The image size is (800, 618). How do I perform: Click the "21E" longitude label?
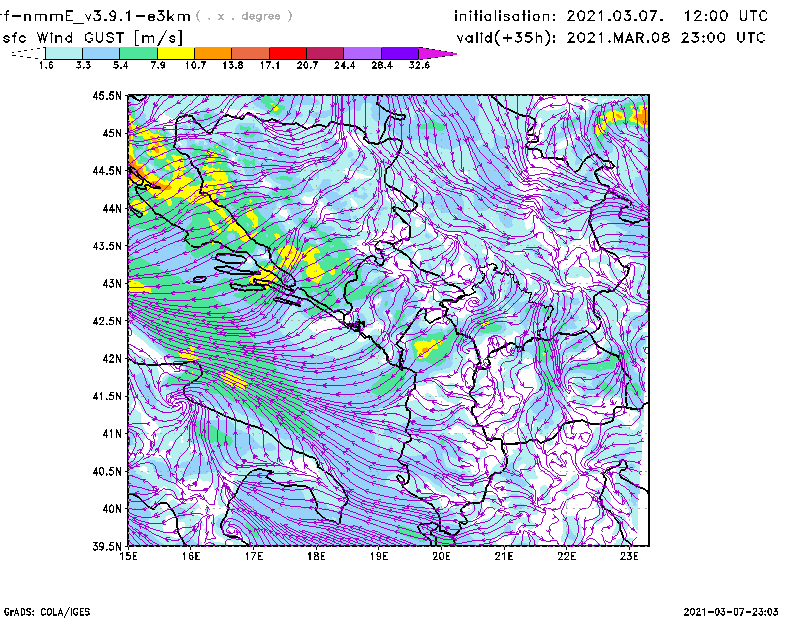coord(504,556)
